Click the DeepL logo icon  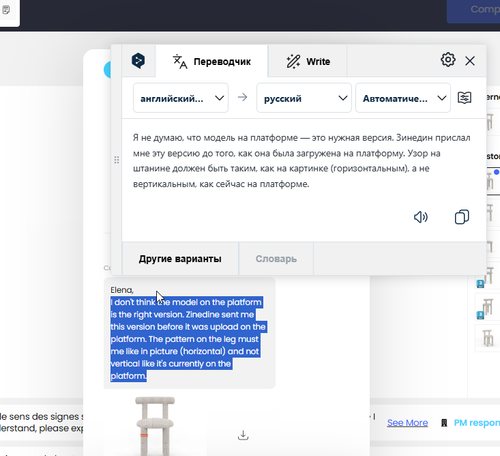pyautogui.click(x=138, y=61)
